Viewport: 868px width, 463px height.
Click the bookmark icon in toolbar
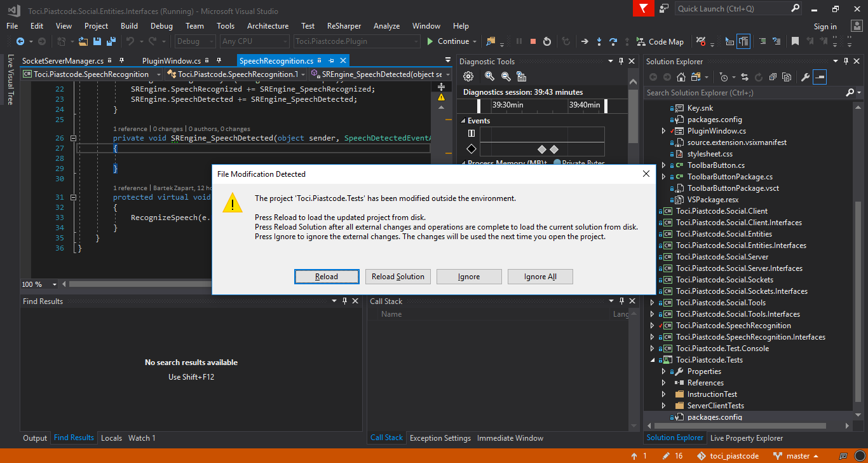click(795, 41)
